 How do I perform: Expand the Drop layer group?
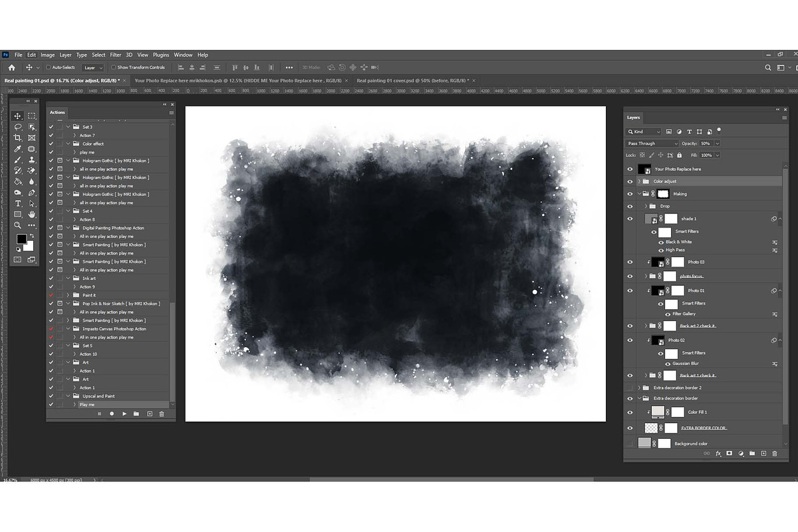click(x=645, y=206)
